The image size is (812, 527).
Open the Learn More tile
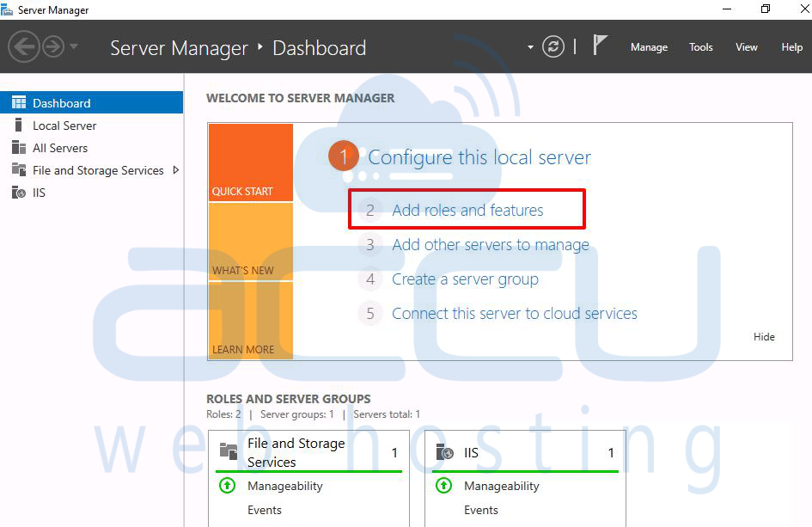click(x=251, y=321)
